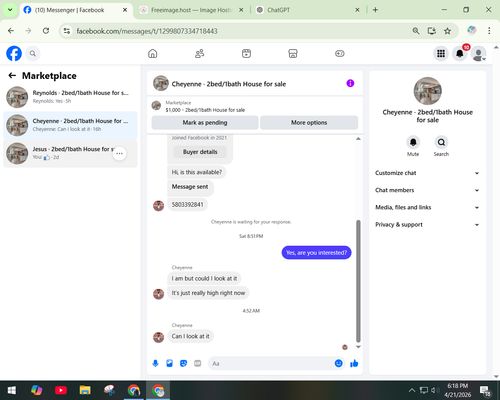Open the Facebook menu grid icon
The height and width of the screenshot is (400, 500).
[441, 53]
